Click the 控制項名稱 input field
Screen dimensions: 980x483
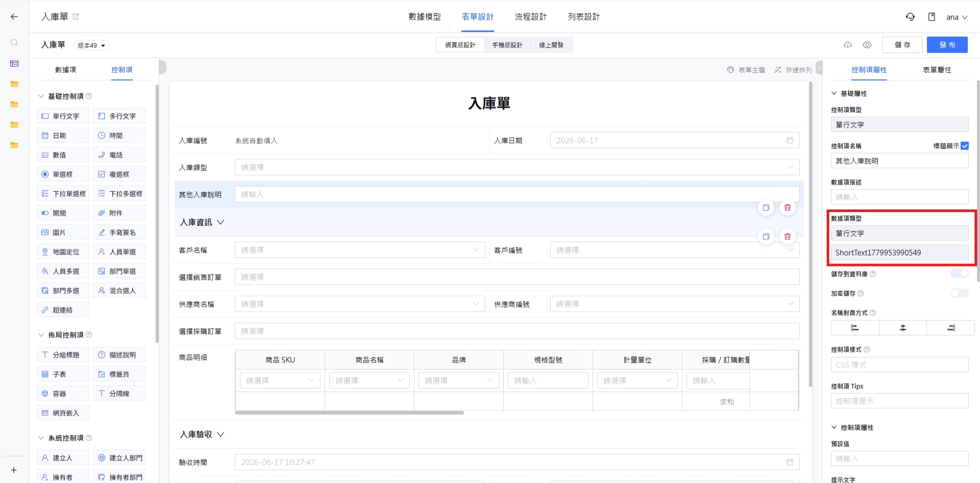coord(900,161)
